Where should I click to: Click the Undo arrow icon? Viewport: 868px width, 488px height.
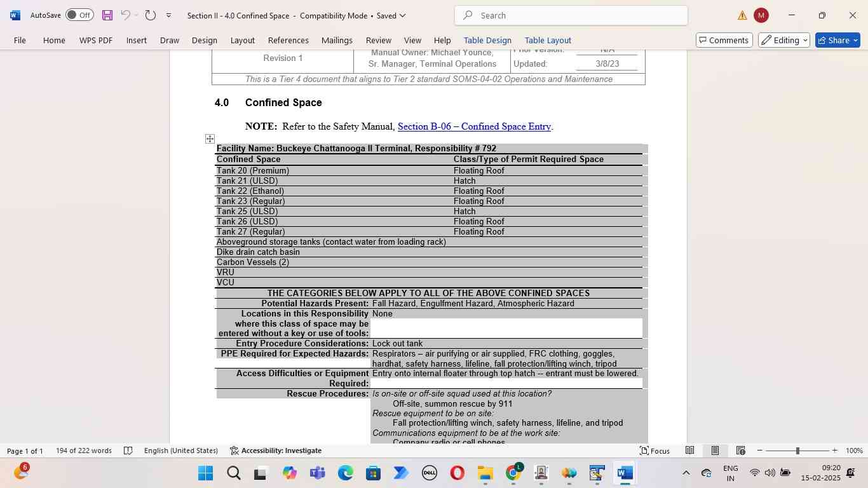click(125, 15)
